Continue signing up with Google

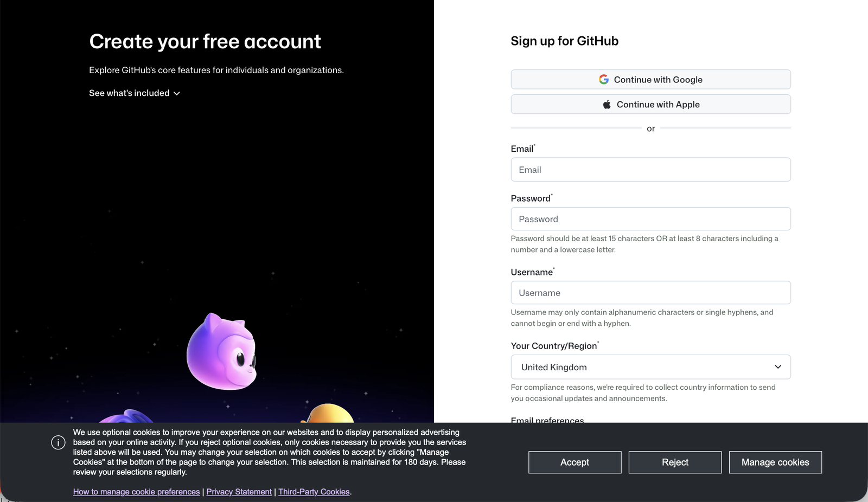click(x=650, y=79)
